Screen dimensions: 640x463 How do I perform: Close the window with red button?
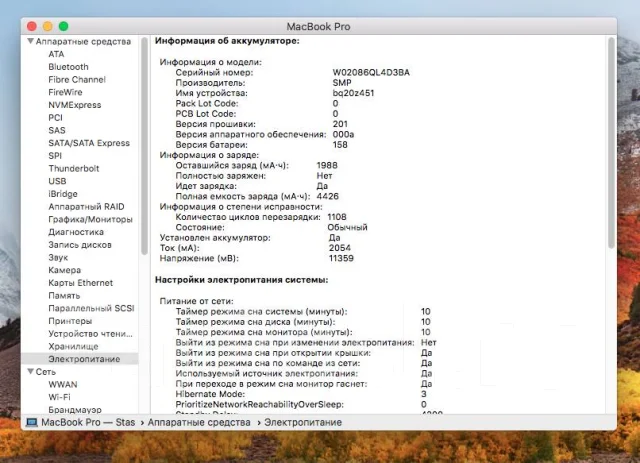32,27
